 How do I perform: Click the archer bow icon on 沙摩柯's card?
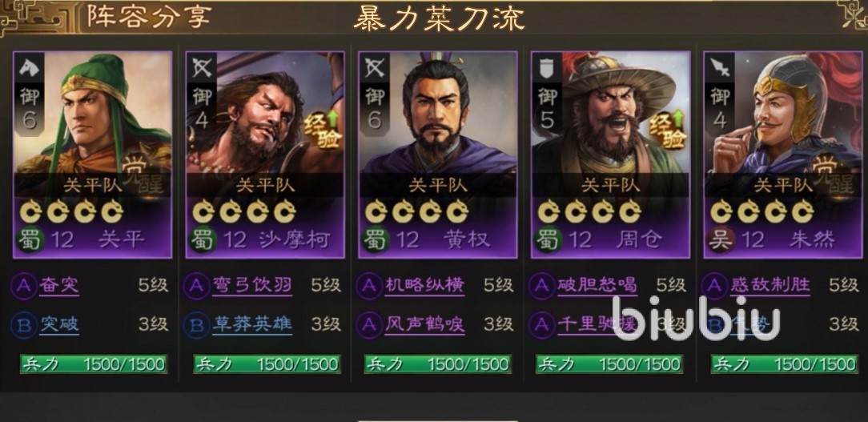201,67
